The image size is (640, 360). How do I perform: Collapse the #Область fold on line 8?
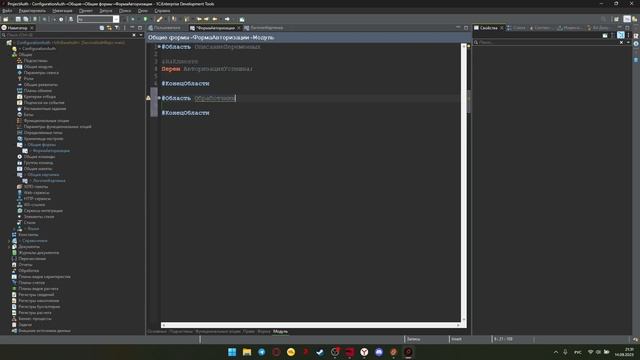[159, 98]
